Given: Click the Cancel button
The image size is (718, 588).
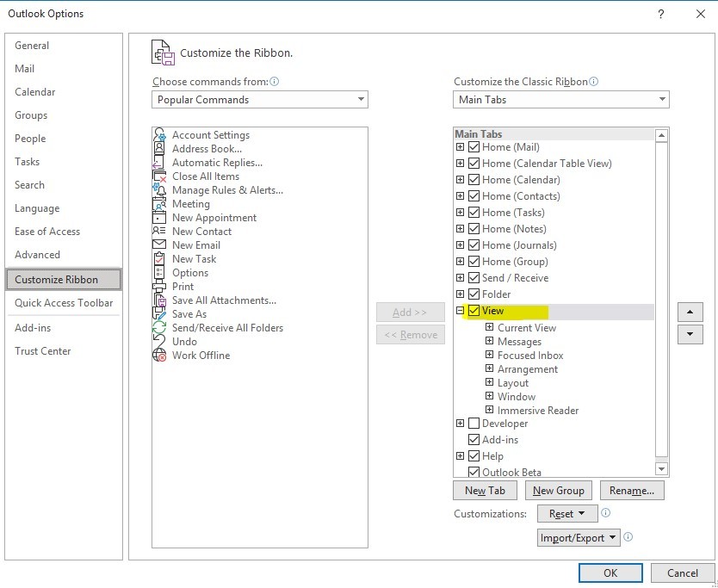Looking at the screenshot, I should [683, 573].
